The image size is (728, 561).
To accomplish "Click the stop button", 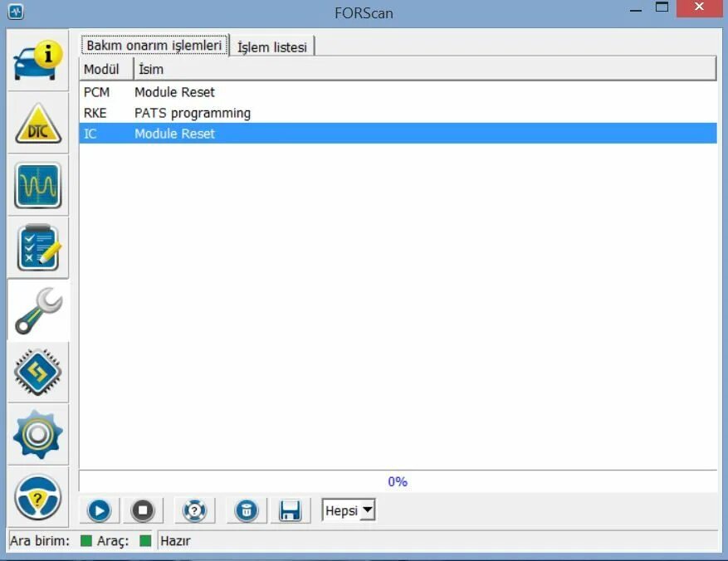I will pyautogui.click(x=143, y=510).
